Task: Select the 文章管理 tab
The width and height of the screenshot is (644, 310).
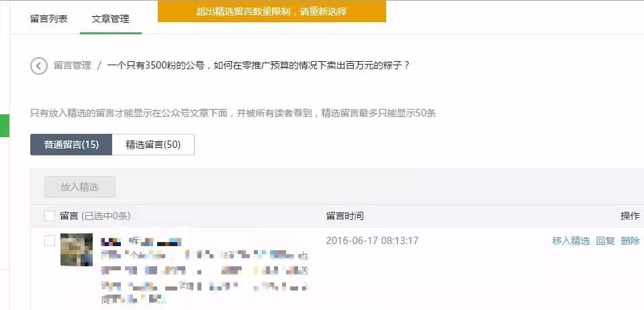Action: click(x=111, y=19)
